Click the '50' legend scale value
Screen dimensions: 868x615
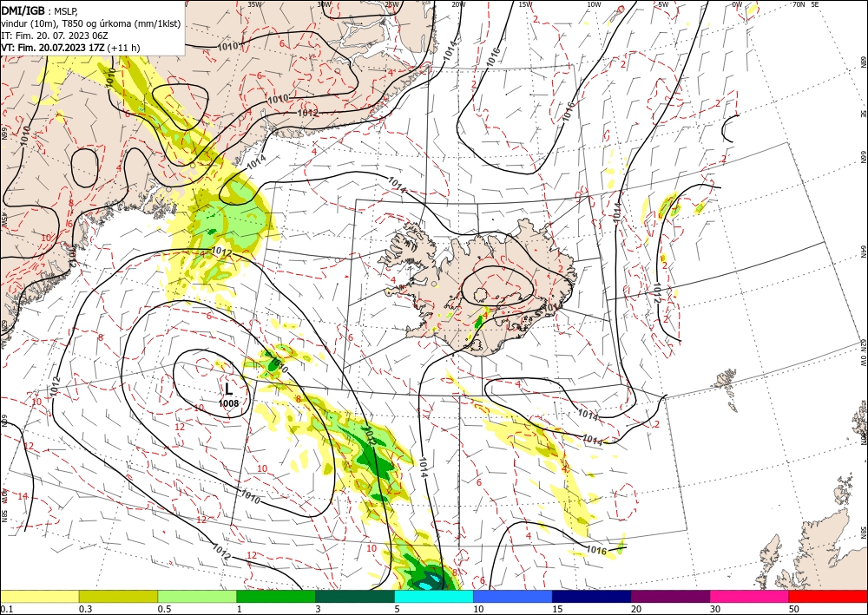click(794, 609)
